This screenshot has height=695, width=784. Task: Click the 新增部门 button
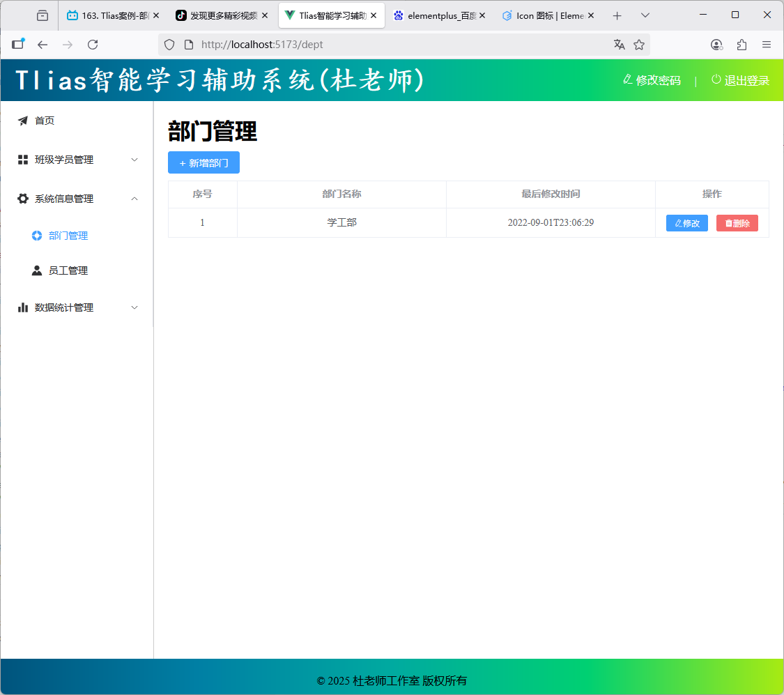(203, 162)
